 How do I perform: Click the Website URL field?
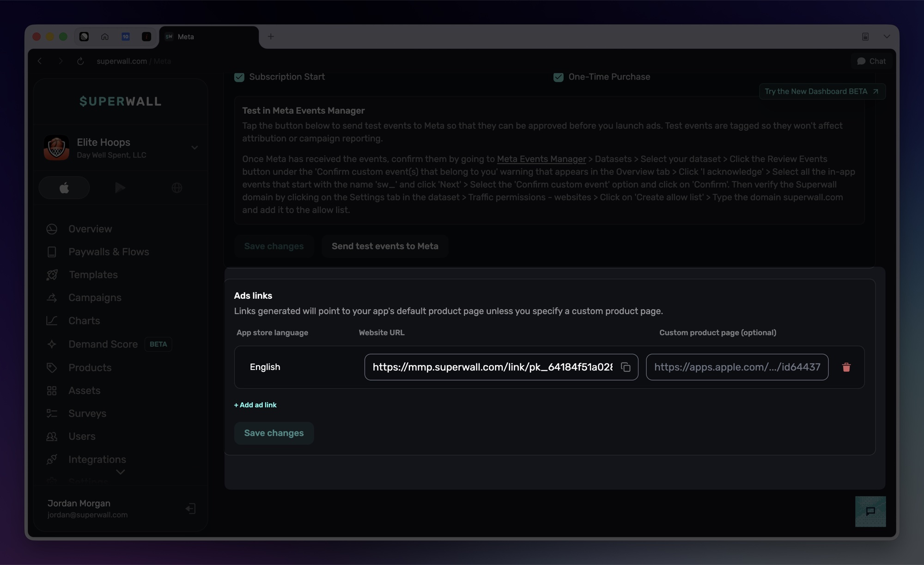click(501, 367)
